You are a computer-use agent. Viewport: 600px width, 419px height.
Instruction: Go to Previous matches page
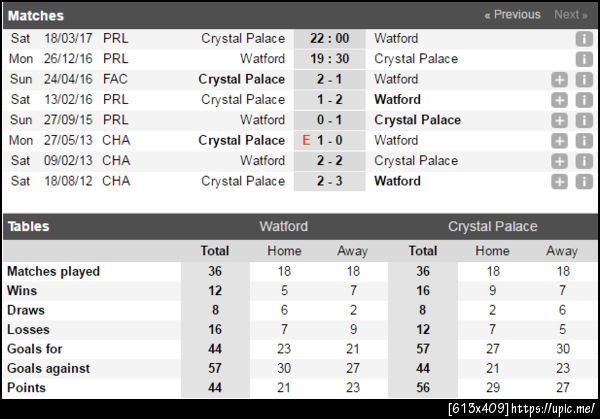tap(512, 15)
